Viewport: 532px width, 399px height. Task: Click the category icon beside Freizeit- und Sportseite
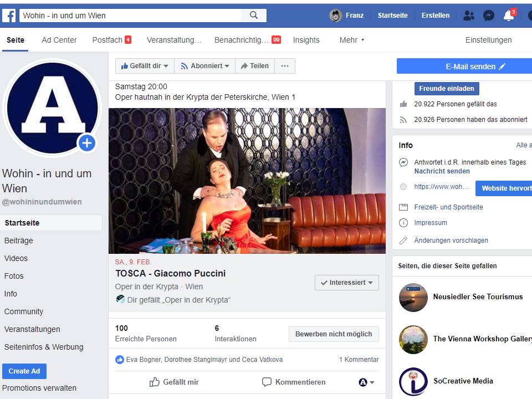pos(403,207)
